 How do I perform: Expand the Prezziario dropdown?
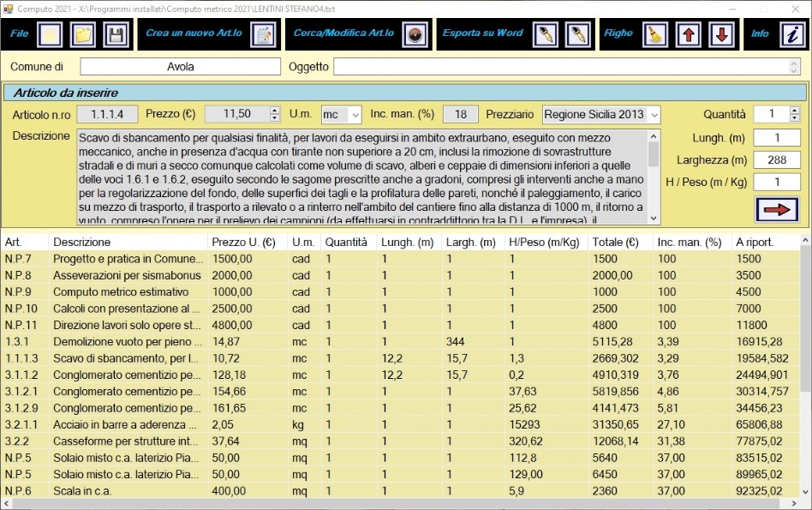(x=654, y=115)
